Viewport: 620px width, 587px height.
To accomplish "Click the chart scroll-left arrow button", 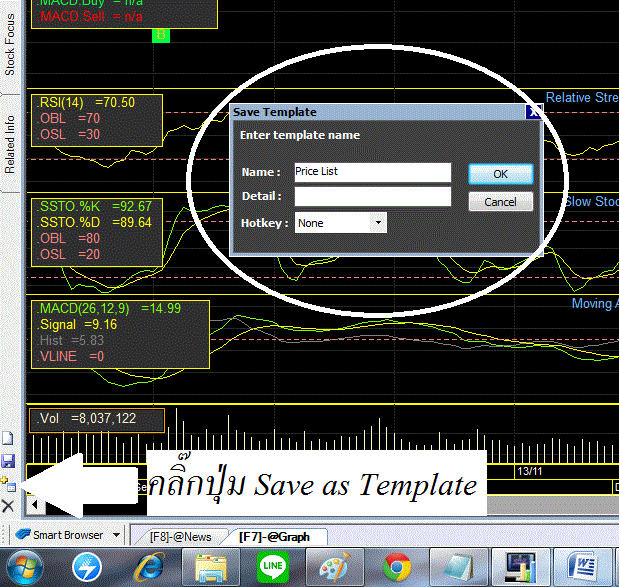I will [35, 505].
